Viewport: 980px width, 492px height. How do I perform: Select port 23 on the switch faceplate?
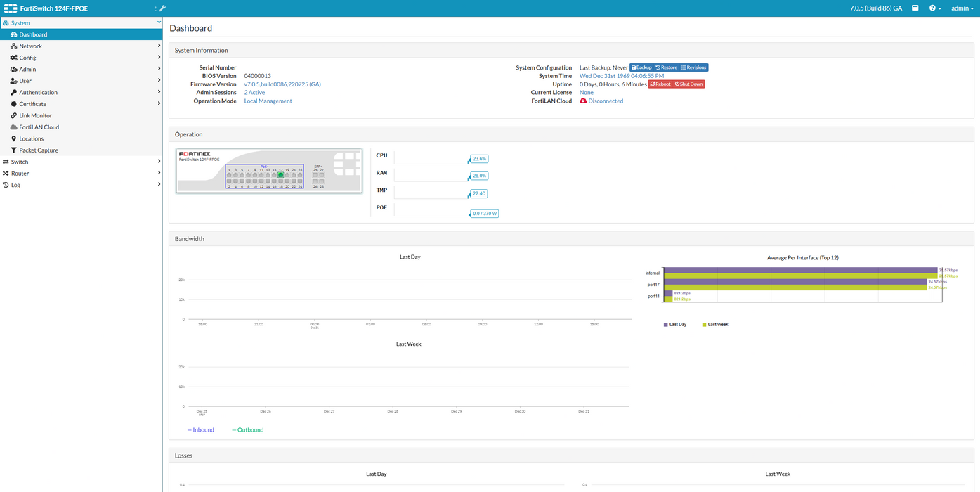(x=300, y=175)
